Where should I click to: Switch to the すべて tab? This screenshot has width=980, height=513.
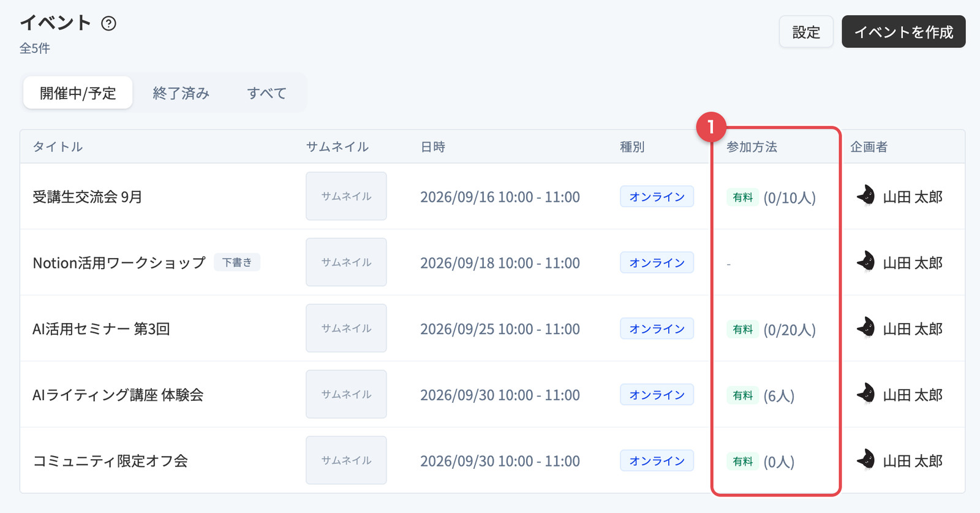[266, 93]
